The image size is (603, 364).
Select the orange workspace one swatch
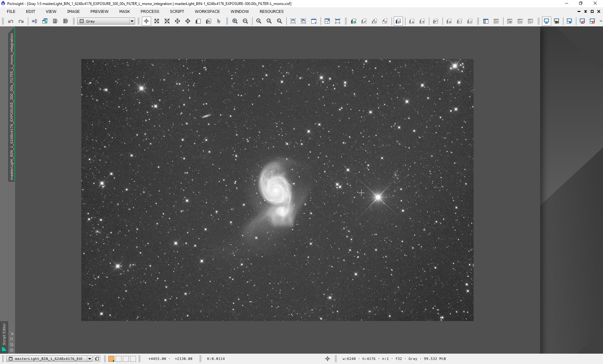111,359
